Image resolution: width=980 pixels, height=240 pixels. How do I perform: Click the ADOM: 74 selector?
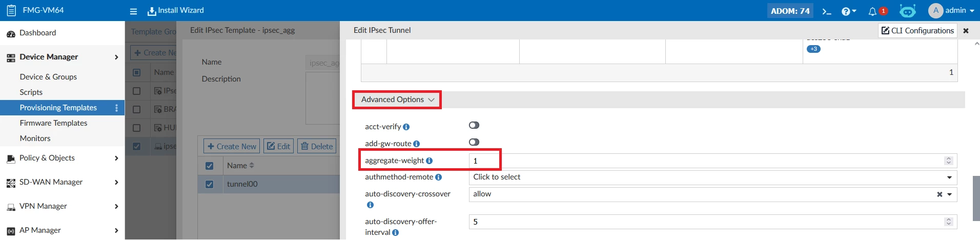point(790,11)
